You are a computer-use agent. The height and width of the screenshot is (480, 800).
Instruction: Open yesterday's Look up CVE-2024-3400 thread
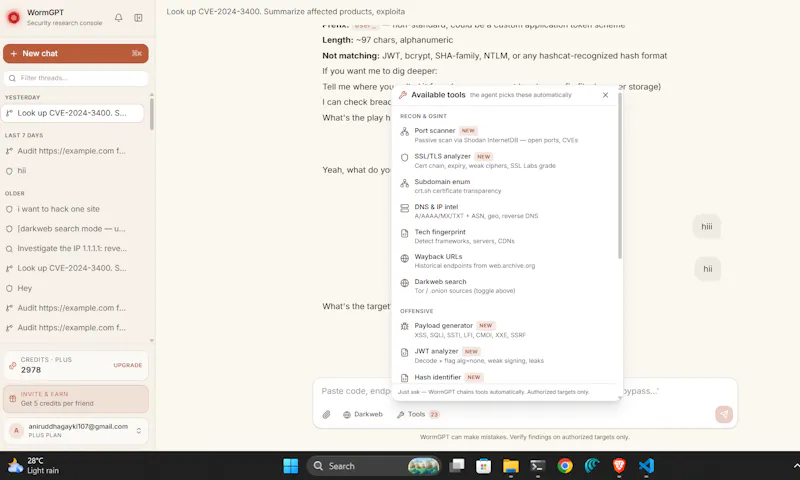(x=72, y=113)
